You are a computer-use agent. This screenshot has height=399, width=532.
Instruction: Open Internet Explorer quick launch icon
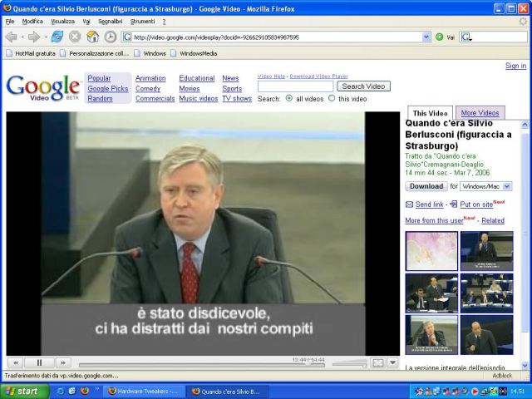pos(61,392)
